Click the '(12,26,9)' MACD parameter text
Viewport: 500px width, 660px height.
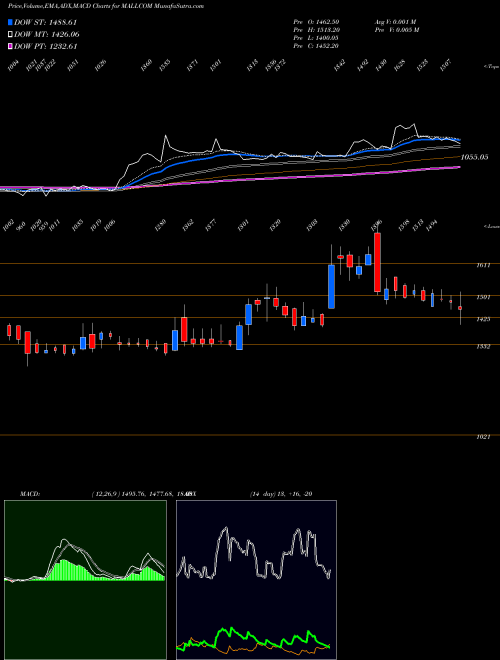coord(106,494)
